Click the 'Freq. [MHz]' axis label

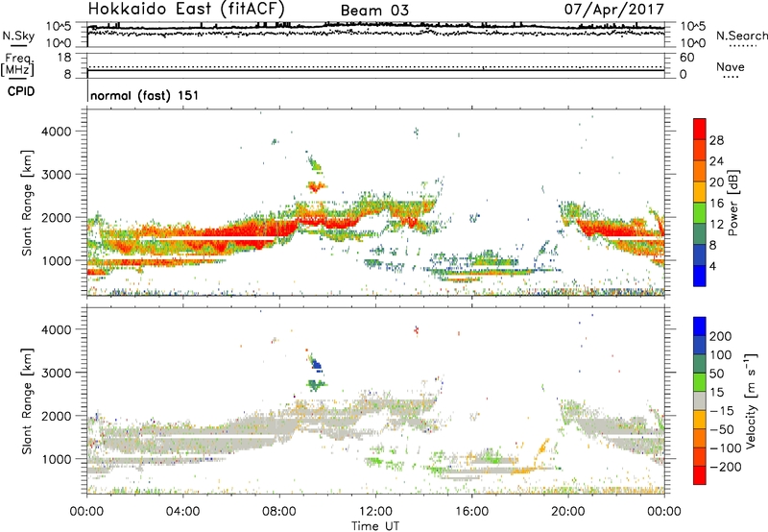[x=18, y=64]
